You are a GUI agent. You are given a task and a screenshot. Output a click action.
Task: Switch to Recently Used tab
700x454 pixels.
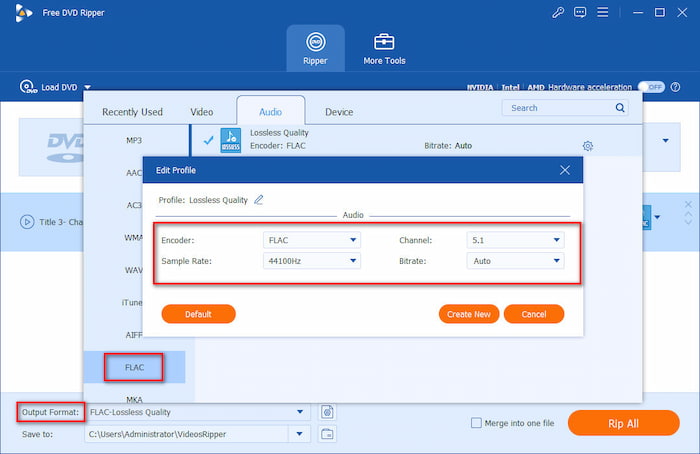click(132, 112)
